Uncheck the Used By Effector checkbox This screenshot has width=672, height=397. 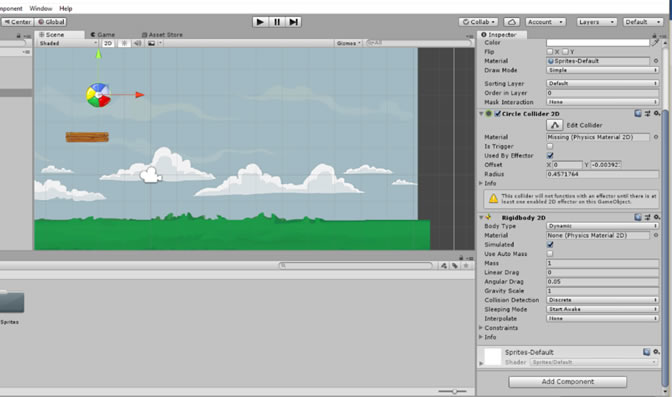point(550,156)
